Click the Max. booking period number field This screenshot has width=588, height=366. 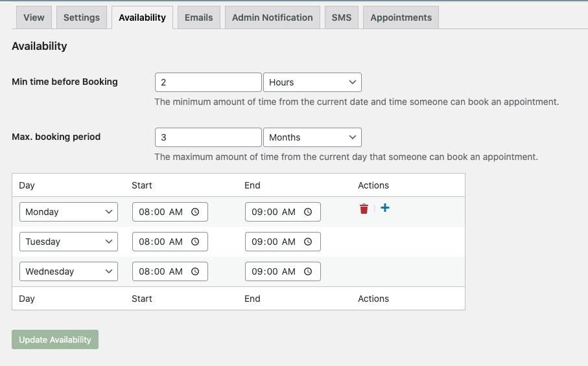pos(208,137)
